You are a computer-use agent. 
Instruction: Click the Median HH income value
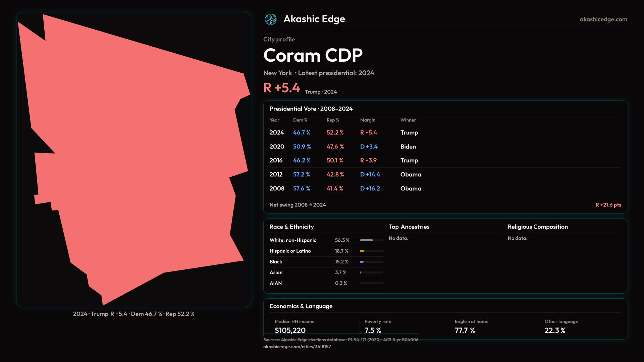click(x=290, y=330)
